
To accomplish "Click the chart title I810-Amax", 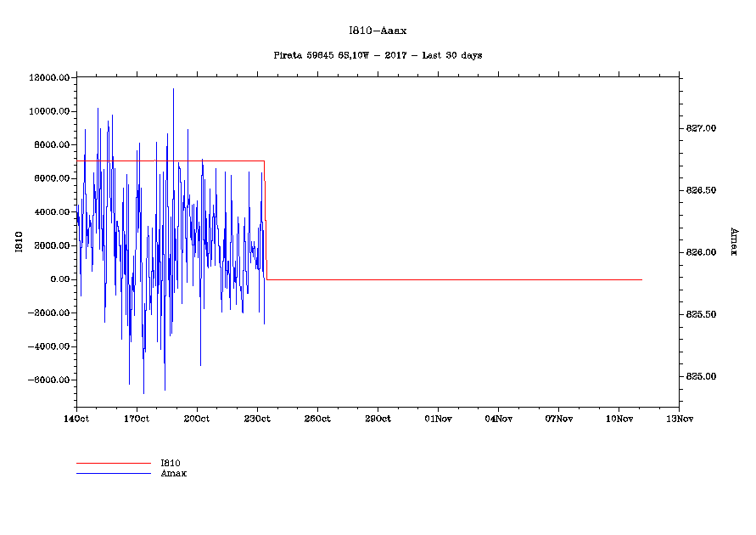I will click(x=378, y=31).
